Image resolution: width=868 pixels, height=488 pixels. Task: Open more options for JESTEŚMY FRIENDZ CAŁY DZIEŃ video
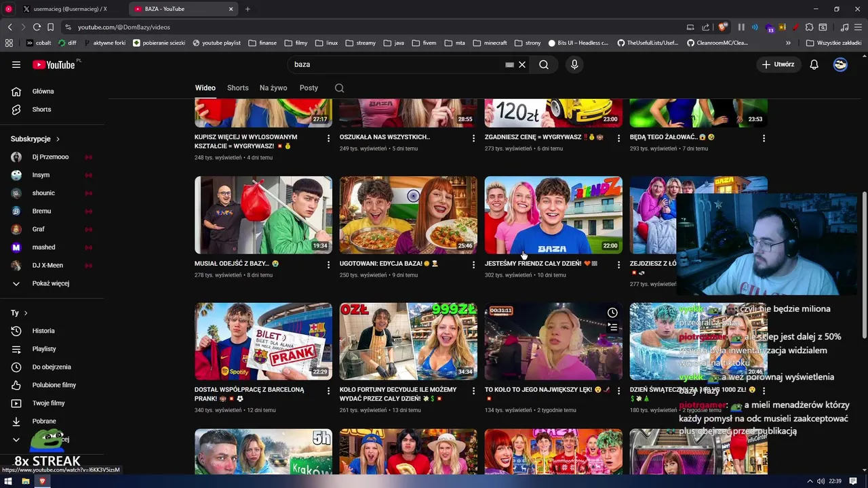pyautogui.click(x=618, y=264)
